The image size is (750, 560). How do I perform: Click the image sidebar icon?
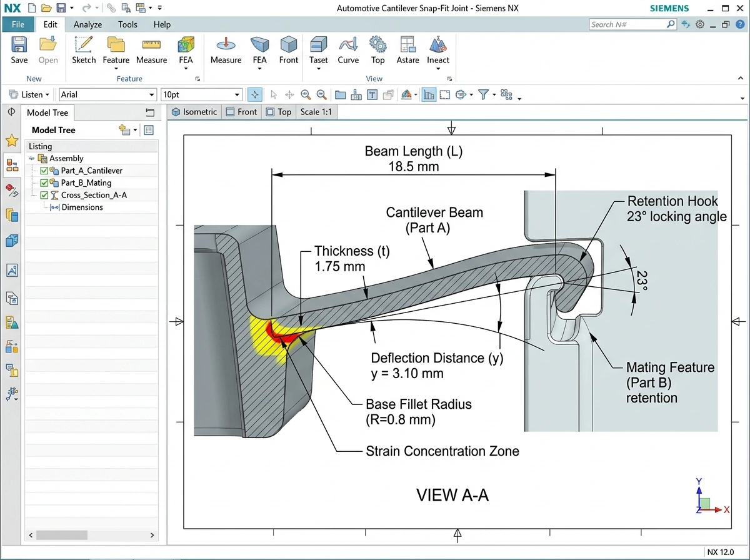[x=12, y=271]
